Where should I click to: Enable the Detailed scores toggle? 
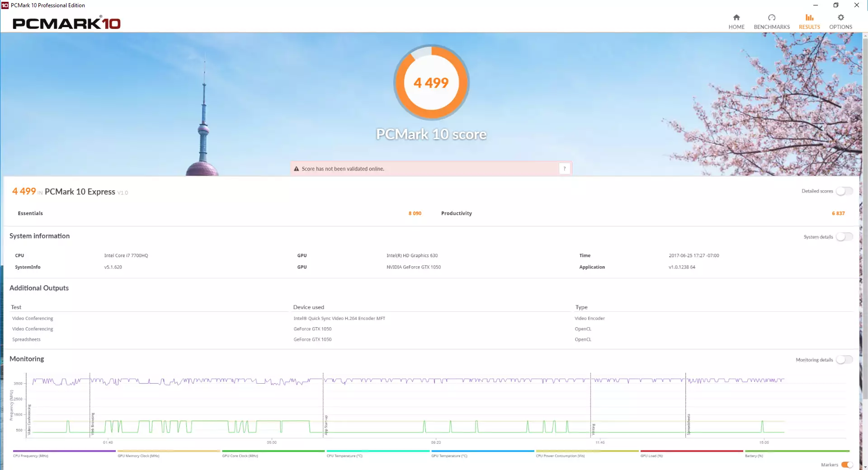[844, 191]
